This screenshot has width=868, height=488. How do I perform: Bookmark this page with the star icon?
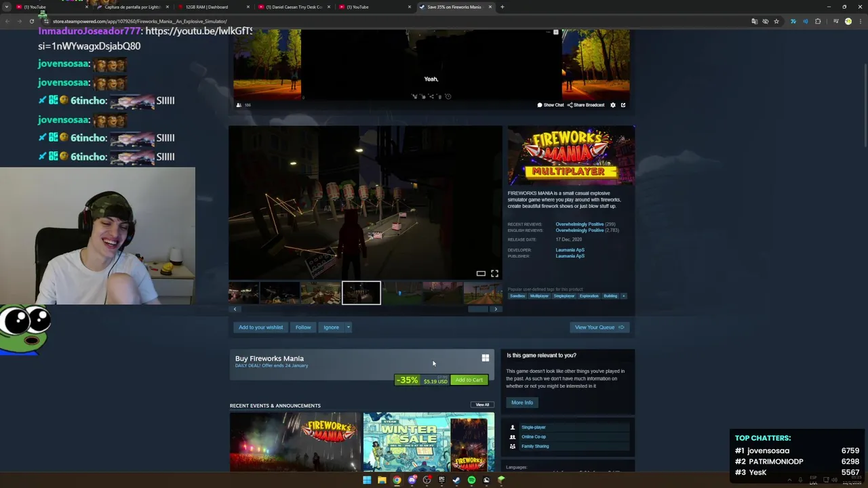coord(776,21)
